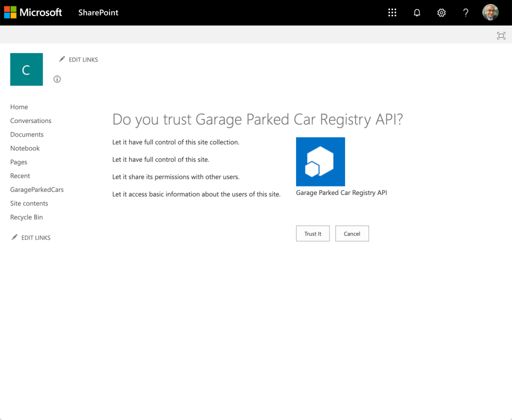Click the Garage Parked Car Registry app icon
This screenshot has width=512, height=420.
[x=320, y=161]
